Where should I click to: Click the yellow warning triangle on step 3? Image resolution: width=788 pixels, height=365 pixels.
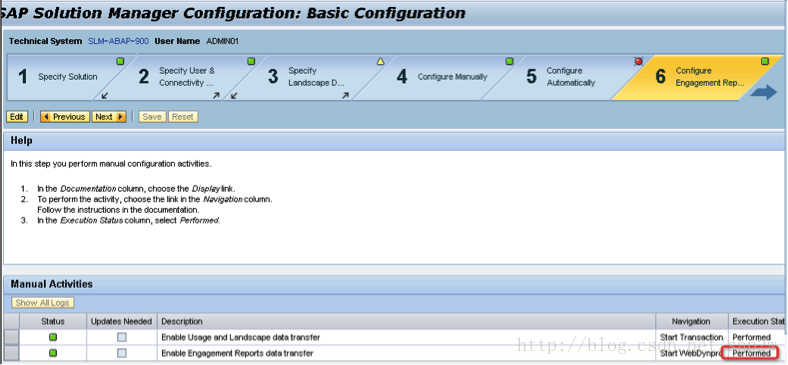[380, 61]
